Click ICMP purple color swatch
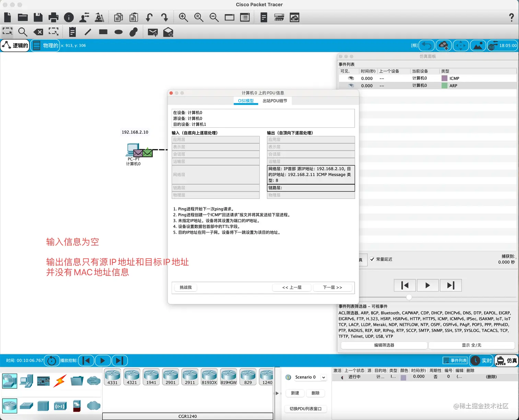The width and height of the screenshot is (519, 420). [445, 78]
